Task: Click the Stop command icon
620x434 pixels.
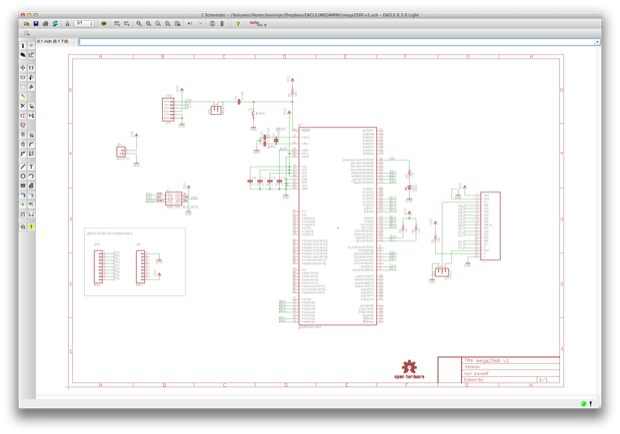Action: [x=212, y=24]
